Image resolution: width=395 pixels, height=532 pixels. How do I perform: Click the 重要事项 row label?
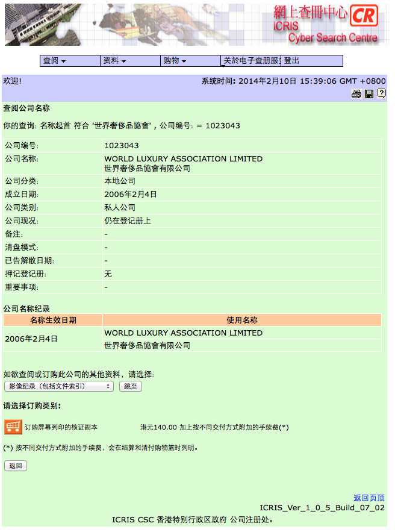(x=22, y=287)
